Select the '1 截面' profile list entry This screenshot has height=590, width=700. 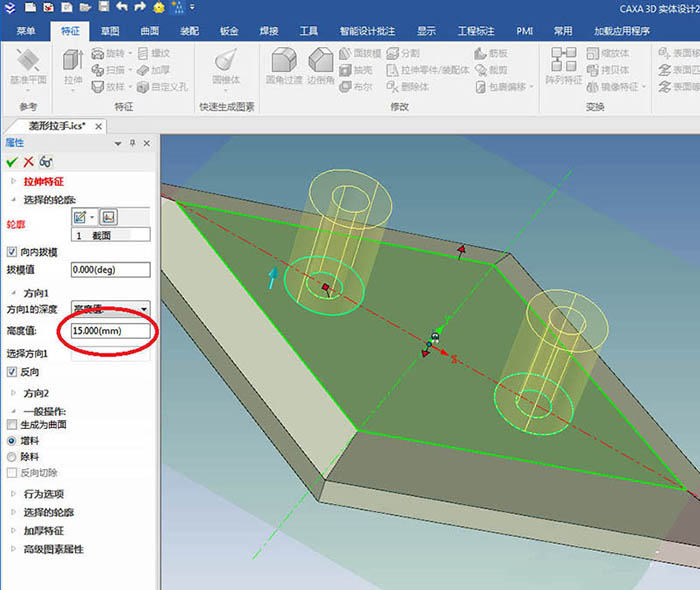click(x=111, y=235)
